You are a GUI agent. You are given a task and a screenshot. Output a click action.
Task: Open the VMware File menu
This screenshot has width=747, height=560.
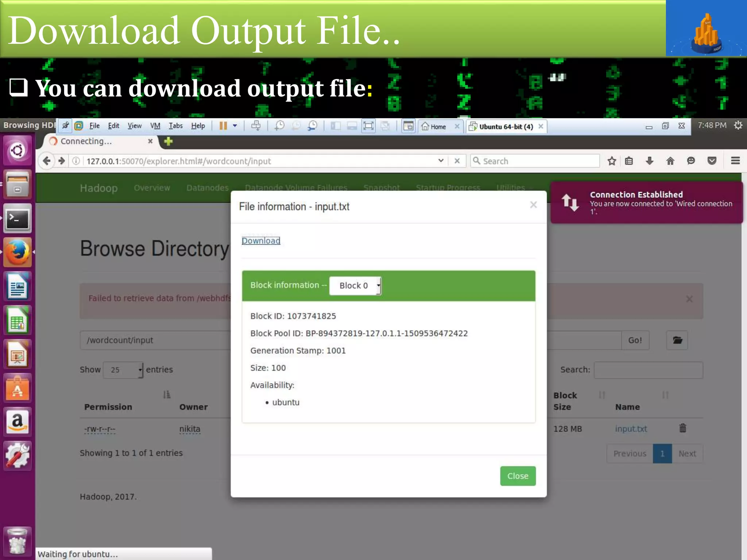point(94,126)
